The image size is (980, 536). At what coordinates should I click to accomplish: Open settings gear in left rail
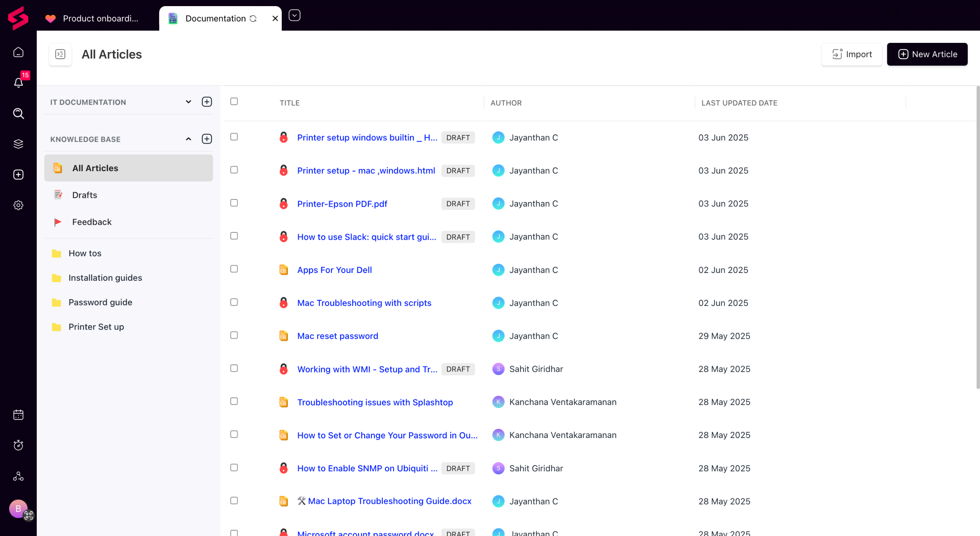[18, 205]
